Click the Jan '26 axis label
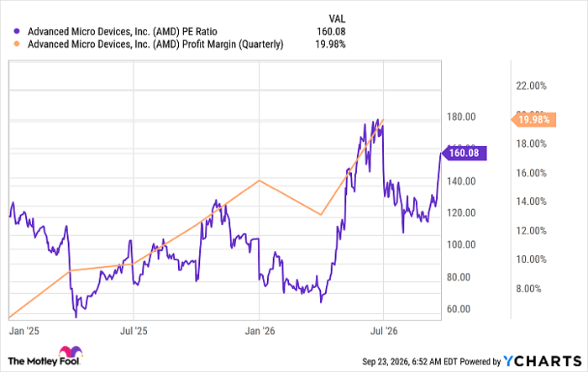 coord(260,331)
